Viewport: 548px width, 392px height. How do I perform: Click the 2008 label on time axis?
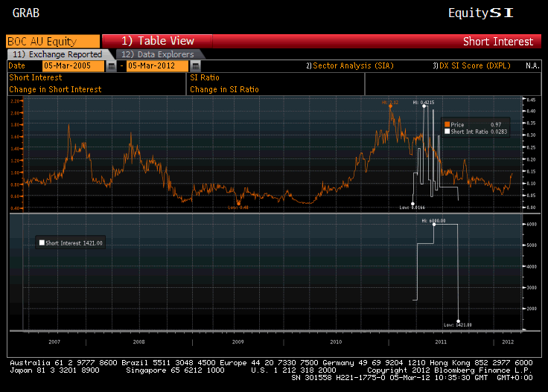point(138,341)
